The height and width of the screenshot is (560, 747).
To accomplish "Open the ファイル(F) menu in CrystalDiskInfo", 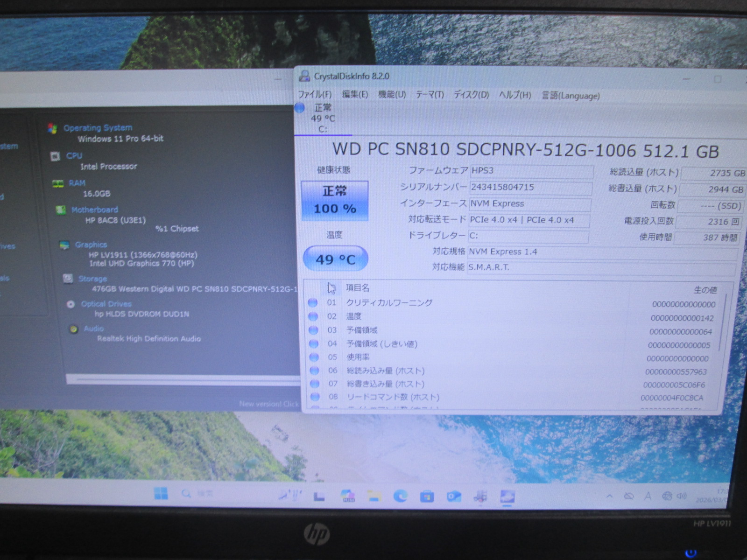I will coord(315,94).
